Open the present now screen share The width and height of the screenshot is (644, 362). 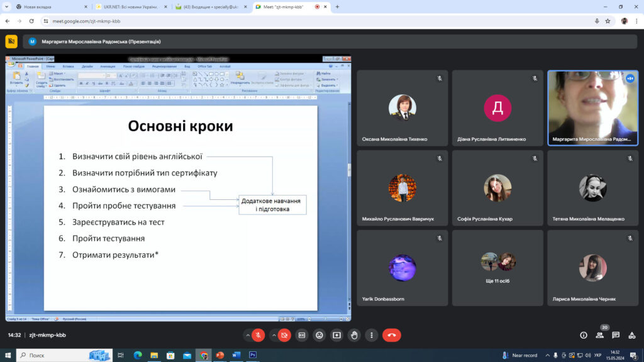click(337, 336)
